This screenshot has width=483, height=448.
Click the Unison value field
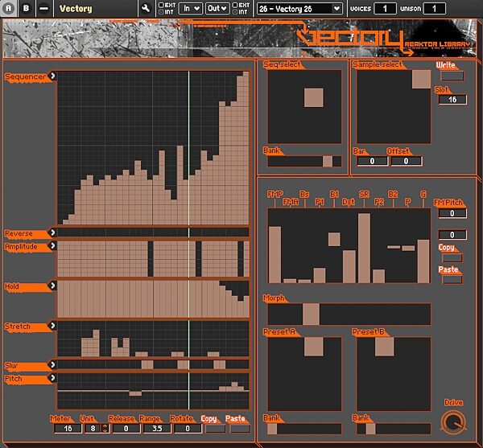435,9
